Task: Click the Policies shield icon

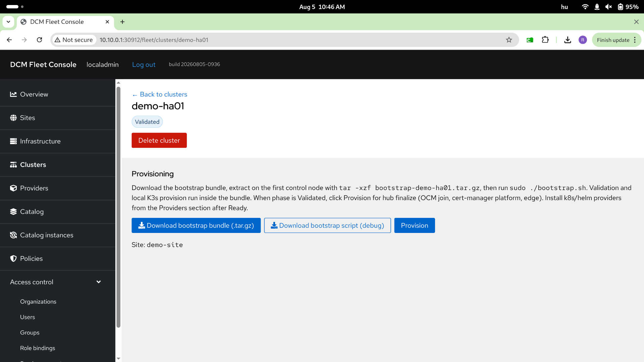Action: (13, 258)
